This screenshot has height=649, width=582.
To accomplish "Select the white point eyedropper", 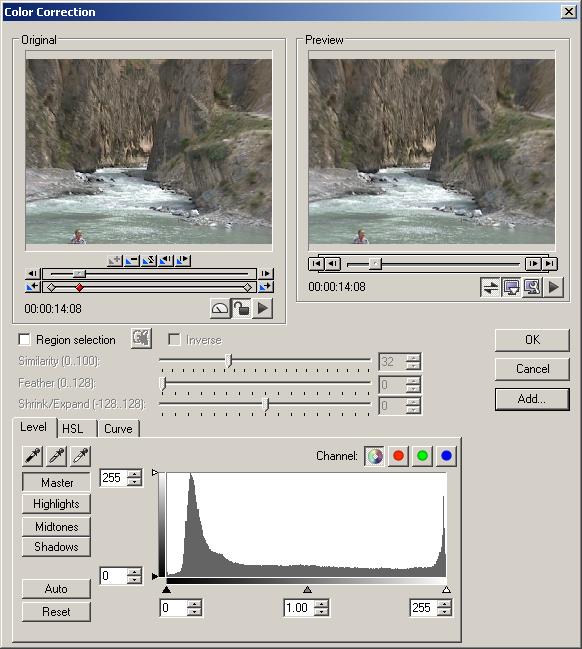I will pos(80,456).
